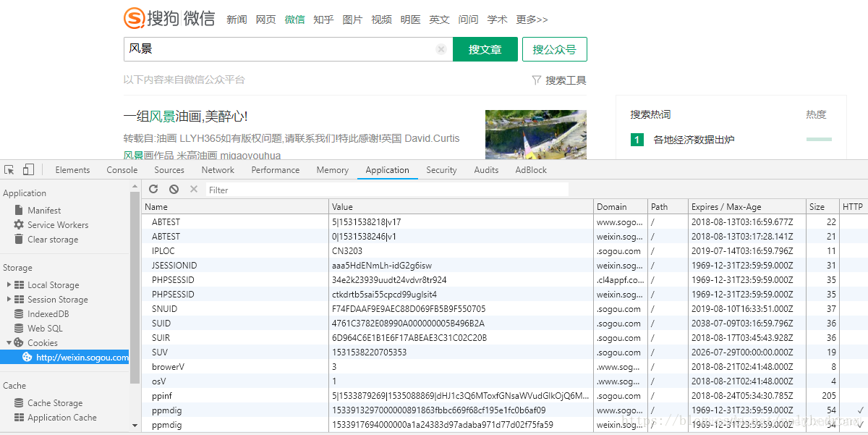Open article 一组风景油画,美醉心!
This screenshot has width=868, height=435.
186,117
